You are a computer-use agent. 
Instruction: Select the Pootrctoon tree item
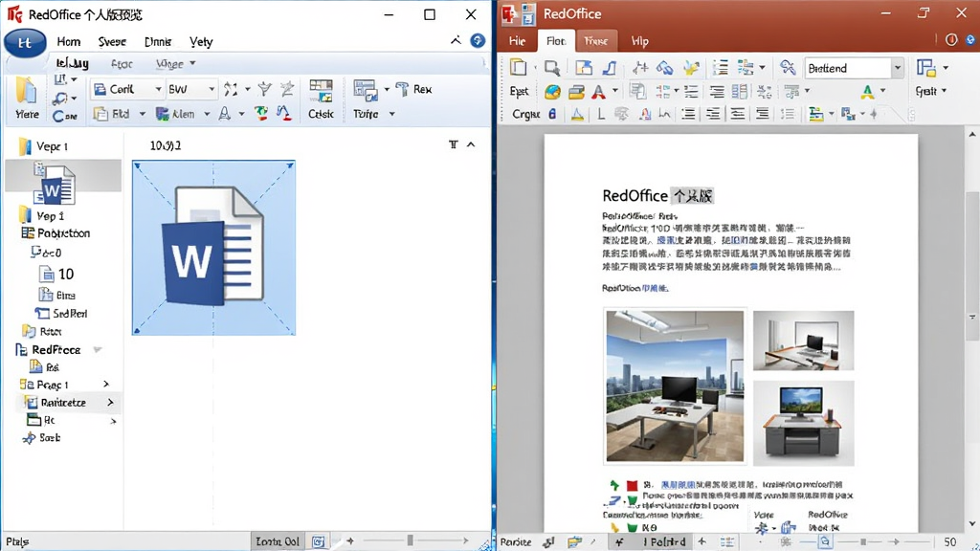click(x=56, y=233)
